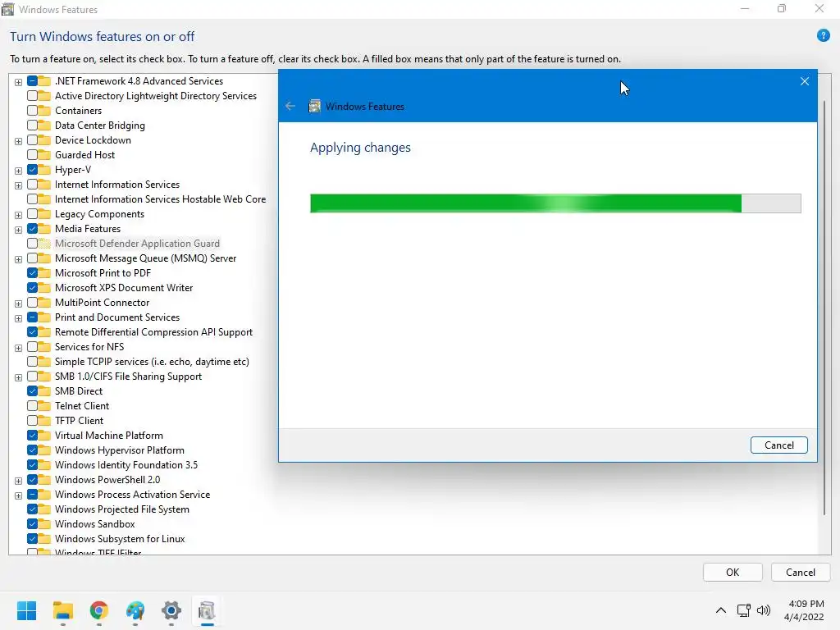Screen dimensions: 840x630
Task: Enable the Guarded Host checkbox
Action: 32,155
